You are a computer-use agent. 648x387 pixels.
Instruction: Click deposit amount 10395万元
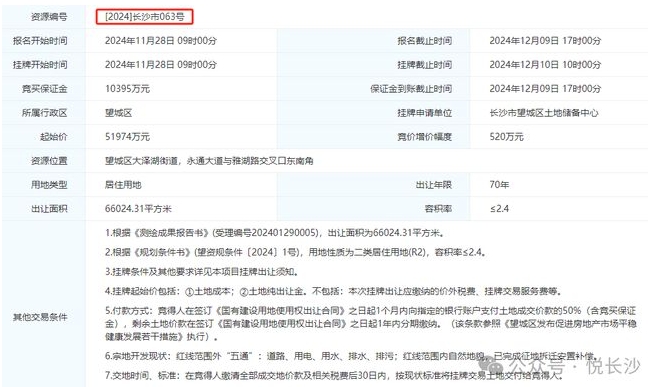pyautogui.click(x=127, y=89)
